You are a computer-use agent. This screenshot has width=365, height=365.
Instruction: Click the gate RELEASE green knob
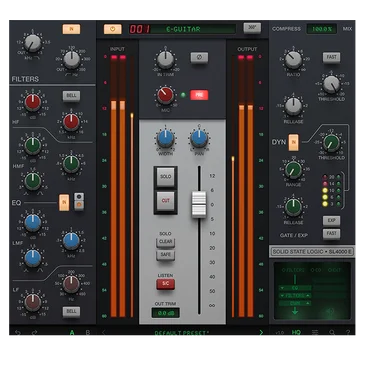coord(293,207)
